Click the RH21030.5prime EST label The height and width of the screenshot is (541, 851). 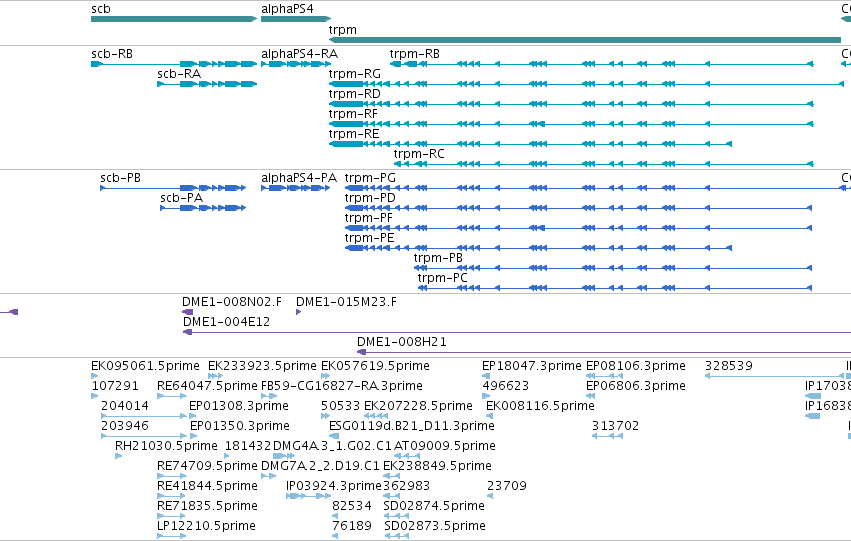(166, 447)
